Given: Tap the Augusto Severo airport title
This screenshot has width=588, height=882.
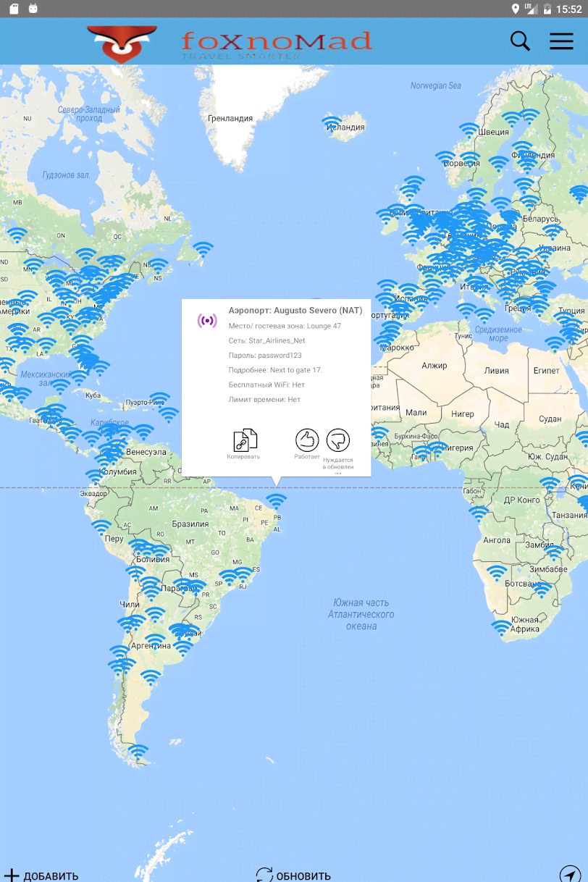Looking at the screenshot, I should [x=295, y=311].
